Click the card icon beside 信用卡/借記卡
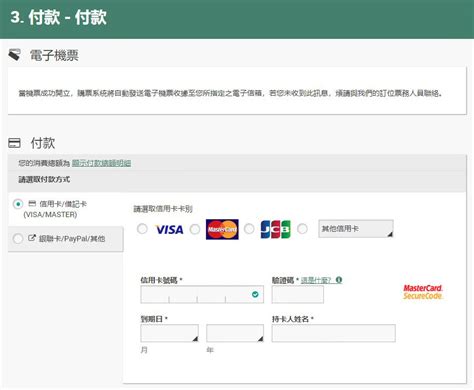 tap(32, 203)
